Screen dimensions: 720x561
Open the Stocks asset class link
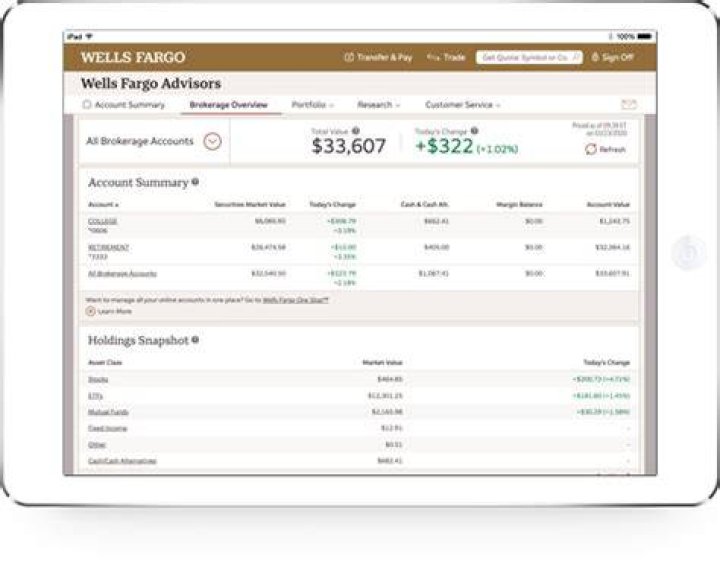coord(98,379)
